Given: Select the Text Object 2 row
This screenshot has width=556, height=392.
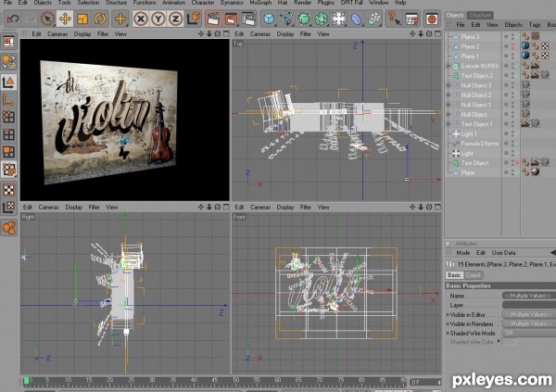Looking at the screenshot, I should pos(477,76).
